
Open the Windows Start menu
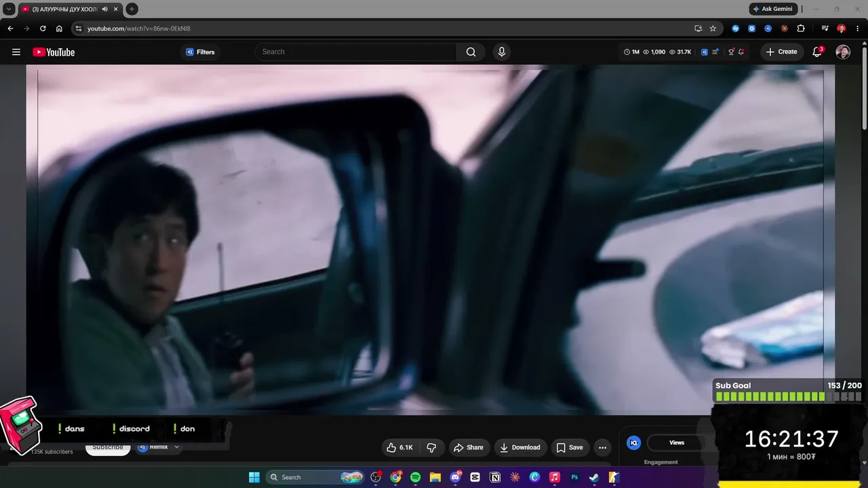254,477
